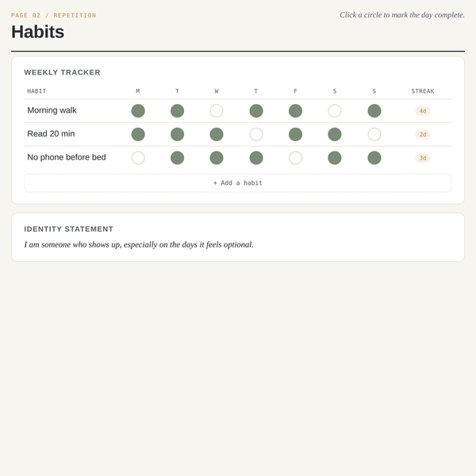Select the 2d streak badge
The width and height of the screenshot is (476, 476).
pyautogui.click(x=423, y=134)
